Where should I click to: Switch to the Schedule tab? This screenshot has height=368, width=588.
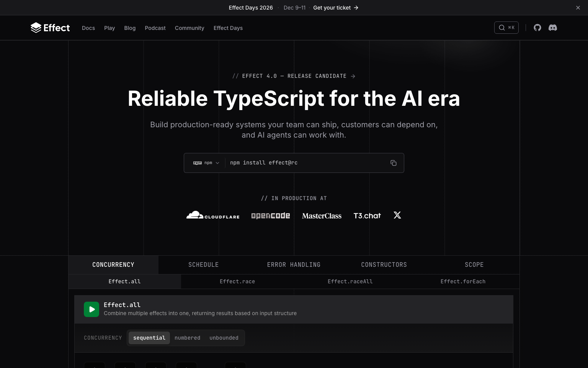(204, 265)
